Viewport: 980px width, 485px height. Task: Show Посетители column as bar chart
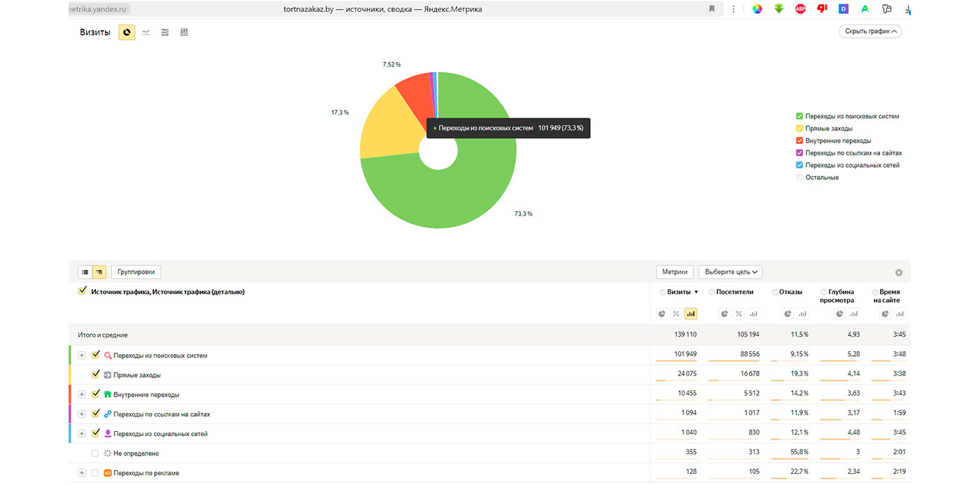753,314
